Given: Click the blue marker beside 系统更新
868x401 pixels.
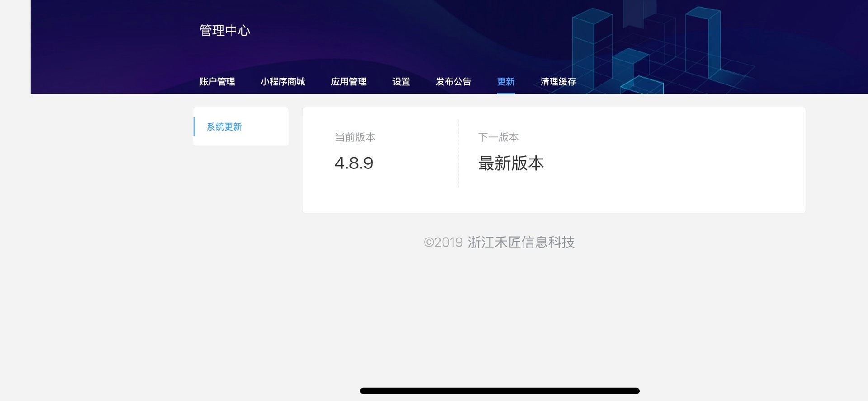Looking at the screenshot, I should (x=194, y=127).
